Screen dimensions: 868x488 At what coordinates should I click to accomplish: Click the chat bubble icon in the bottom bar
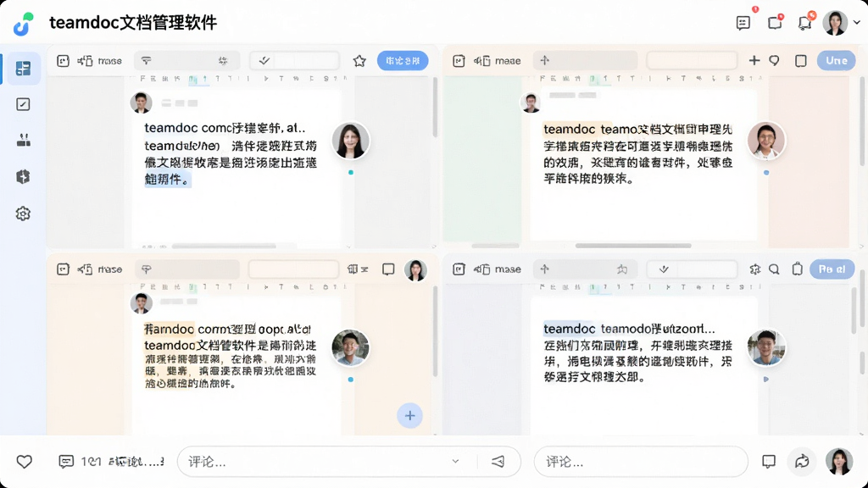[x=769, y=462]
